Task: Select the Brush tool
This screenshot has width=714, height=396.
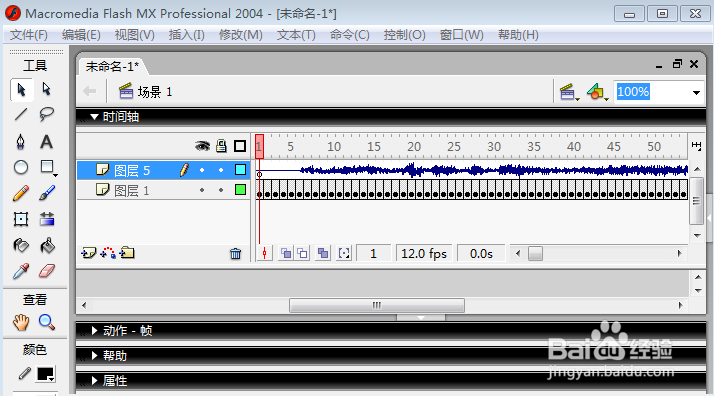Action: click(x=46, y=193)
